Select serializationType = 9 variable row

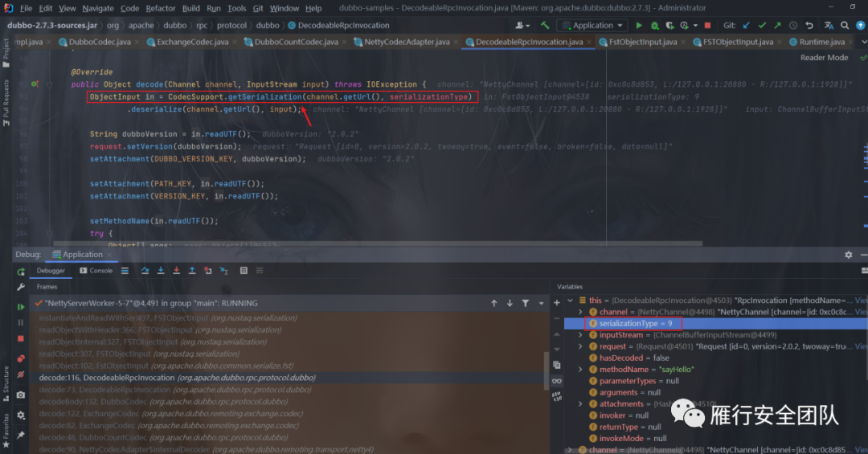pyautogui.click(x=716, y=323)
